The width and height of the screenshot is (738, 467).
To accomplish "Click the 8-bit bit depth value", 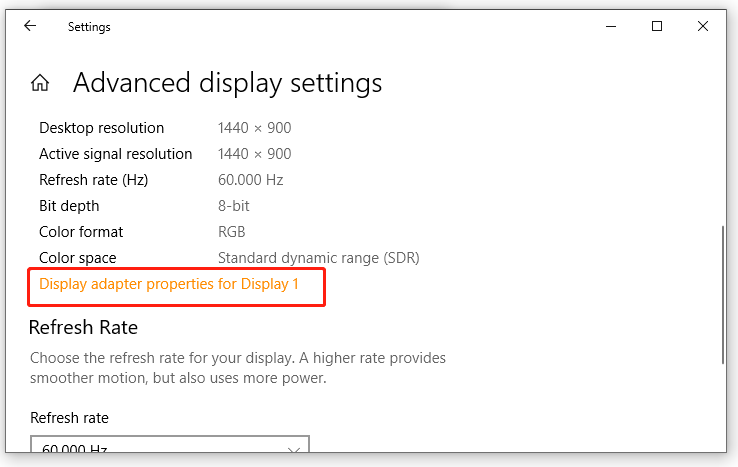I will click(233, 206).
